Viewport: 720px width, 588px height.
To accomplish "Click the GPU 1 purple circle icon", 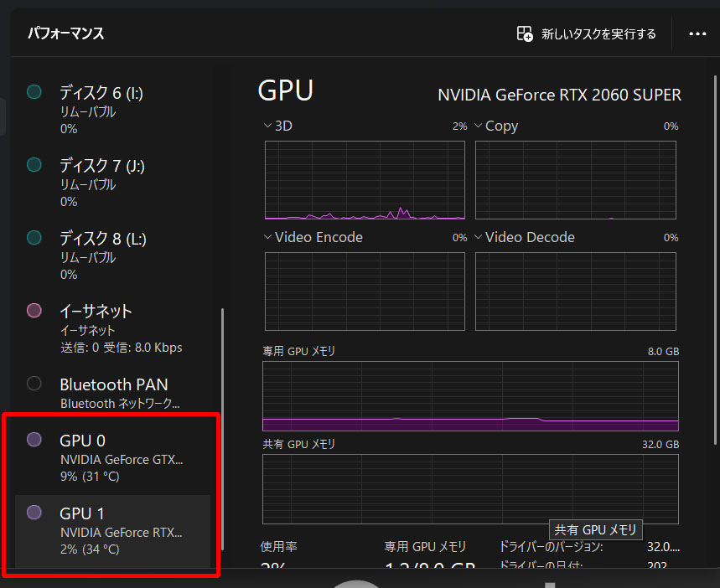I will (x=34, y=512).
